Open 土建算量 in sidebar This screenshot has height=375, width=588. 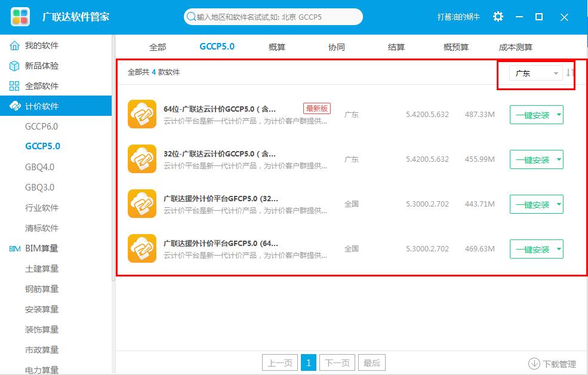pos(42,269)
